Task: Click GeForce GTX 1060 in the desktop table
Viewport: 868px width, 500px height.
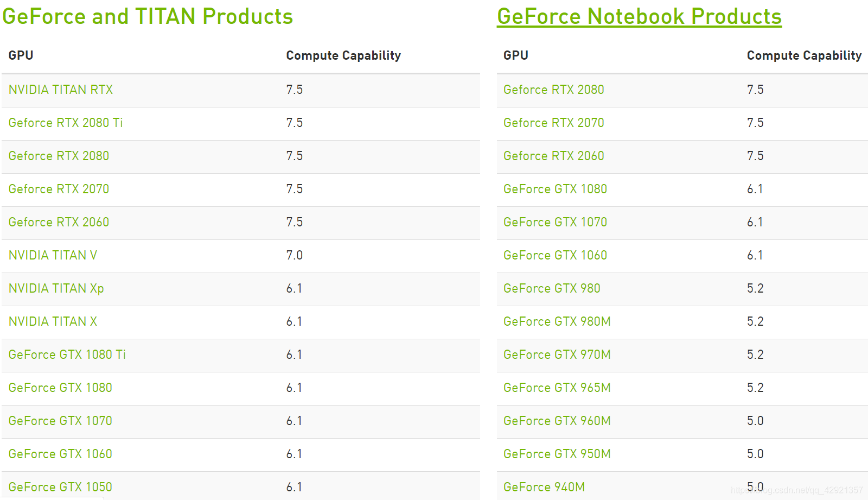Action: tap(60, 454)
